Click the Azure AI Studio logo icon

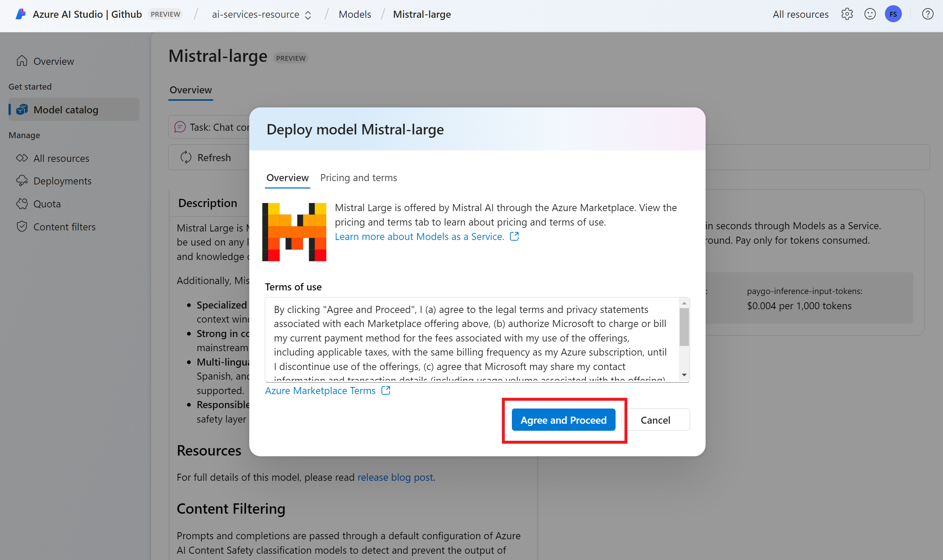pos(21,14)
